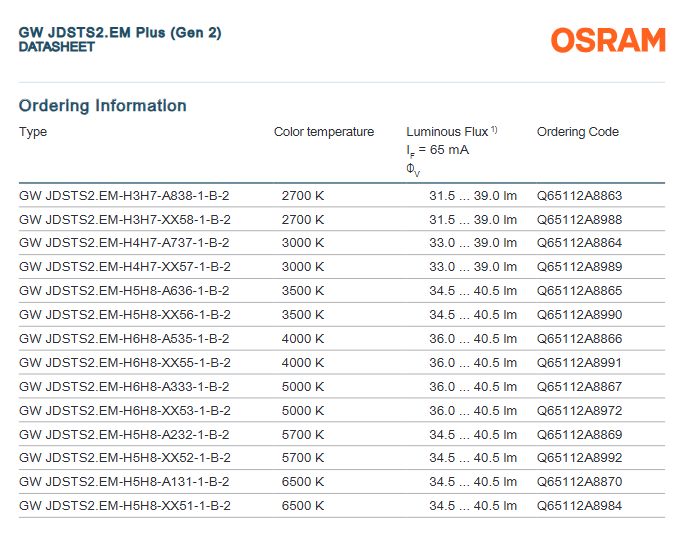Click flux 33.0 ... 39.0 lm in A737 row

click(473, 242)
